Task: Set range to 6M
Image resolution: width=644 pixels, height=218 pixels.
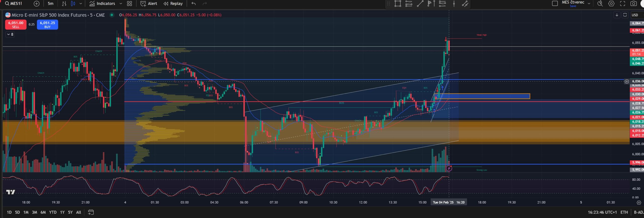Action: point(43,212)
